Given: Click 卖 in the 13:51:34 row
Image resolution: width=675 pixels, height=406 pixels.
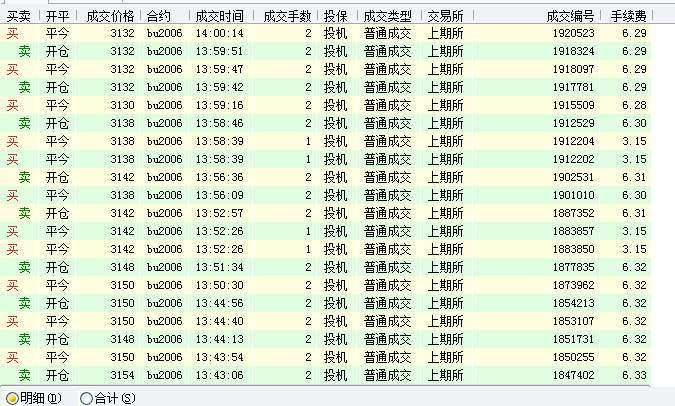Looking at the screenshot, I should 25,267.
